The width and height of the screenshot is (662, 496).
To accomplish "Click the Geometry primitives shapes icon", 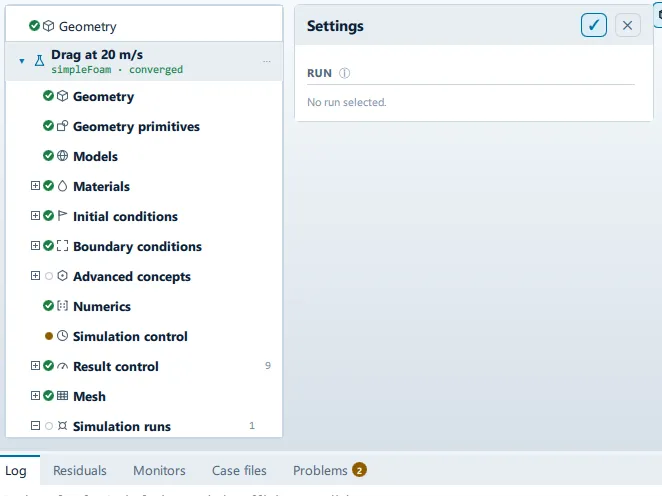I will coord(62,126).
